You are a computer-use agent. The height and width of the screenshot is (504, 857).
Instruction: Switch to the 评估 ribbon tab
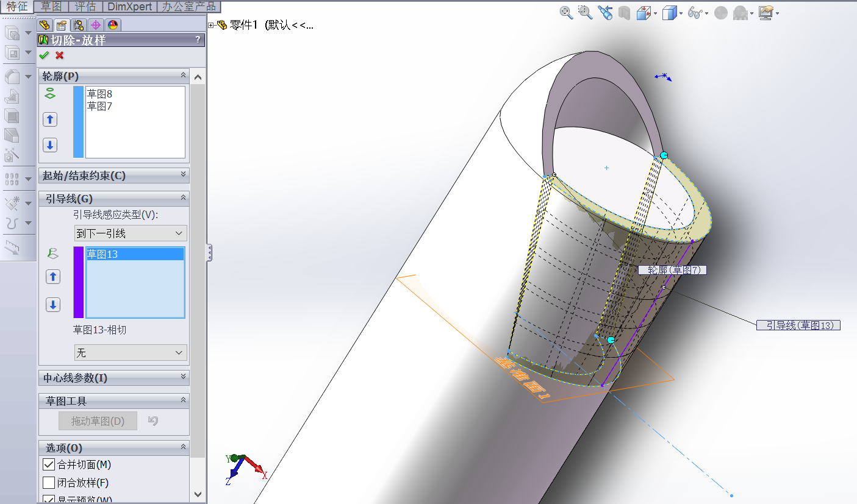point(85,7)
